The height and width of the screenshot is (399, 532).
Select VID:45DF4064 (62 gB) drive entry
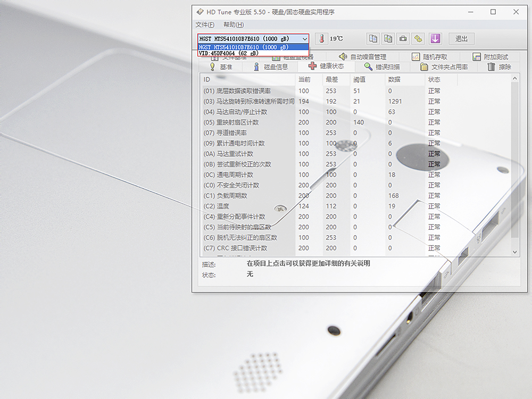253,53
